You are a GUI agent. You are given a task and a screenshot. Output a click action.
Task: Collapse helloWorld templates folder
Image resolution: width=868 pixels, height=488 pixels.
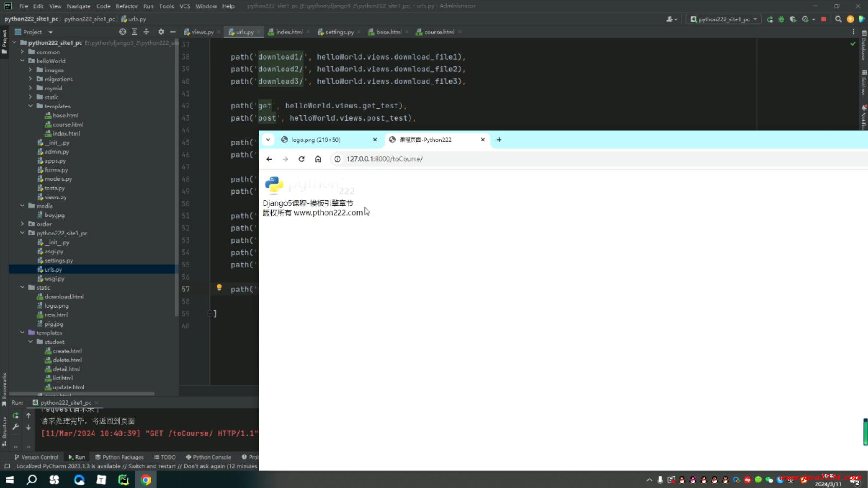click(x=30, y=106)
